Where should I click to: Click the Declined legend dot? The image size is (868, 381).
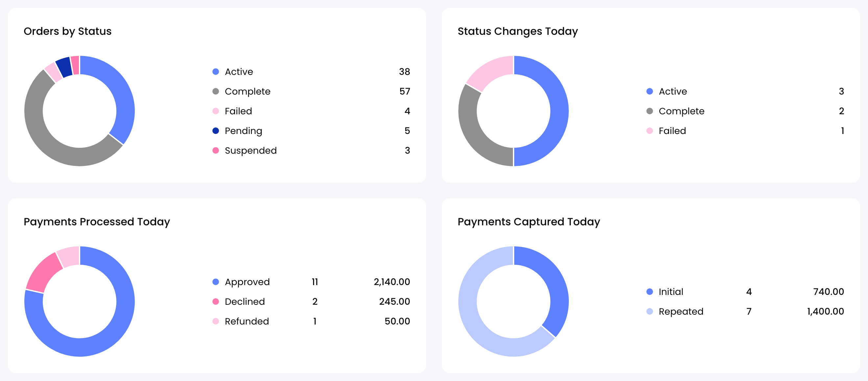point(216,302)
